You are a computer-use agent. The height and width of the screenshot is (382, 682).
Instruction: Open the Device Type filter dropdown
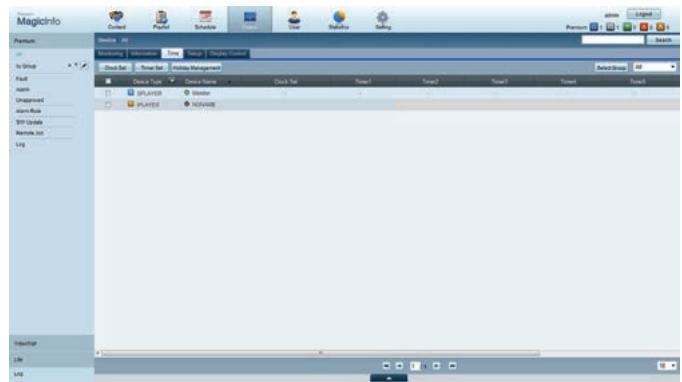172,81
